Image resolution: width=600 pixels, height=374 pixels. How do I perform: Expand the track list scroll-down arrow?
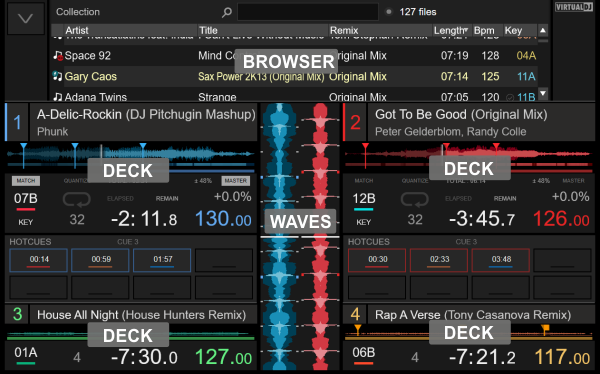point(543,93)
